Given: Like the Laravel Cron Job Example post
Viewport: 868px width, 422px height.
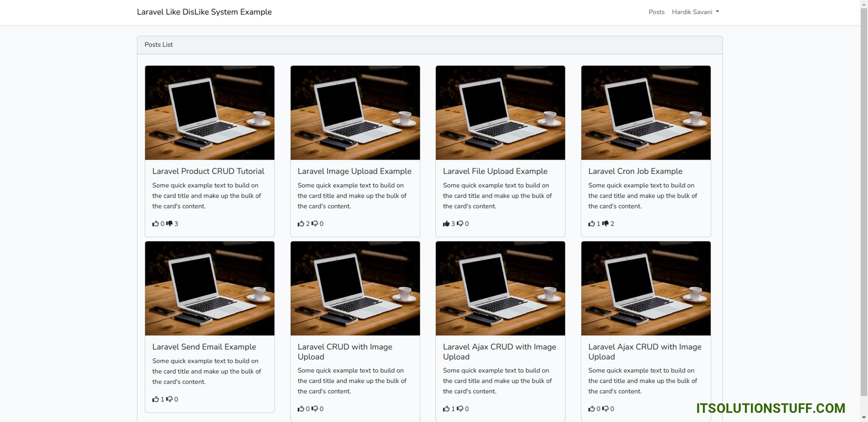Looking at the screenshot, I should [x=592, y=224].
